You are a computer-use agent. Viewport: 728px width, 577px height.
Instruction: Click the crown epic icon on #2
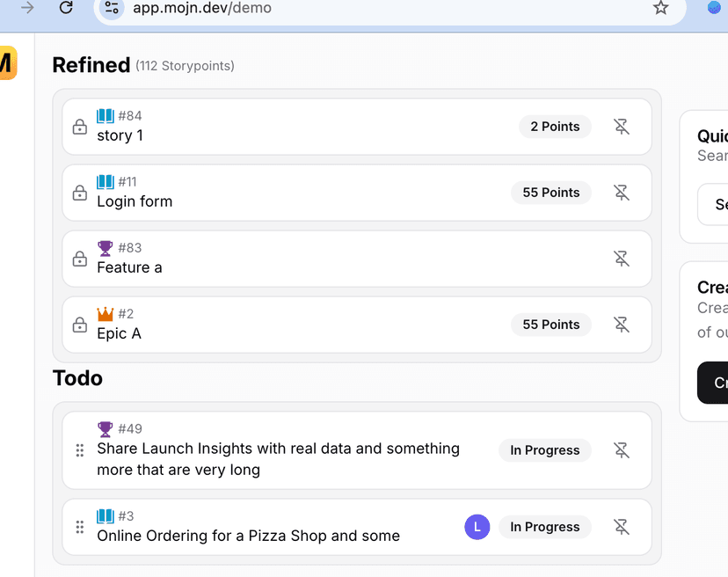[106, 314]
